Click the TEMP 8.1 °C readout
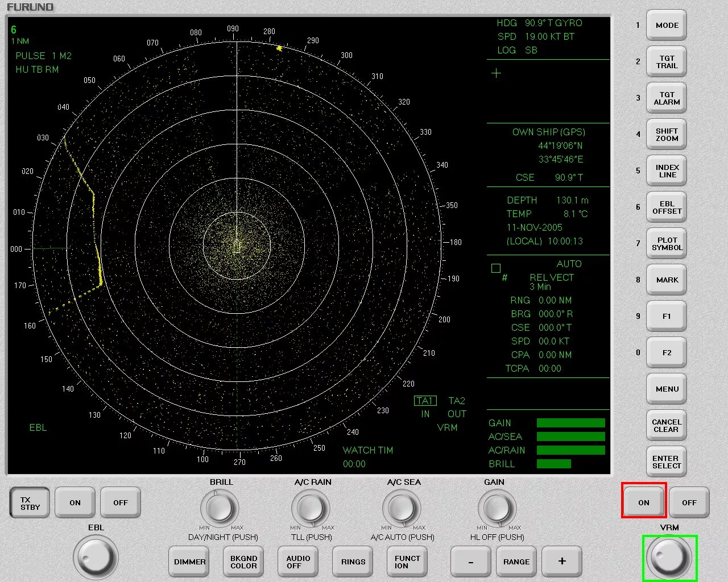728x582 pixels. [547, 214]
